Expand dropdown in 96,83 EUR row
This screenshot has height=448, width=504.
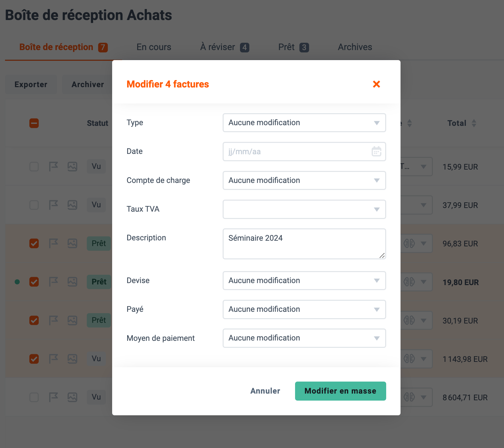(424, 243)
